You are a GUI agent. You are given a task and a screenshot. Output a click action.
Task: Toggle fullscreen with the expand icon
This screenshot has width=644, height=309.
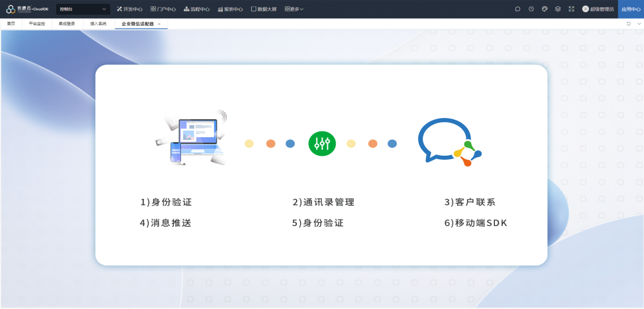(x=571, y=9)
